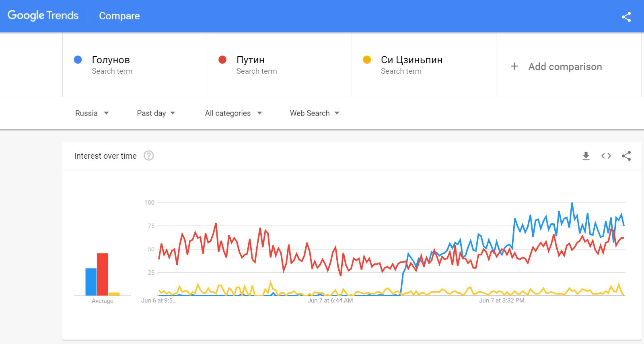Change the Web Search type dropdown
Image resolution: width=644 pixels, height=344 pixels.
[315, 113]
